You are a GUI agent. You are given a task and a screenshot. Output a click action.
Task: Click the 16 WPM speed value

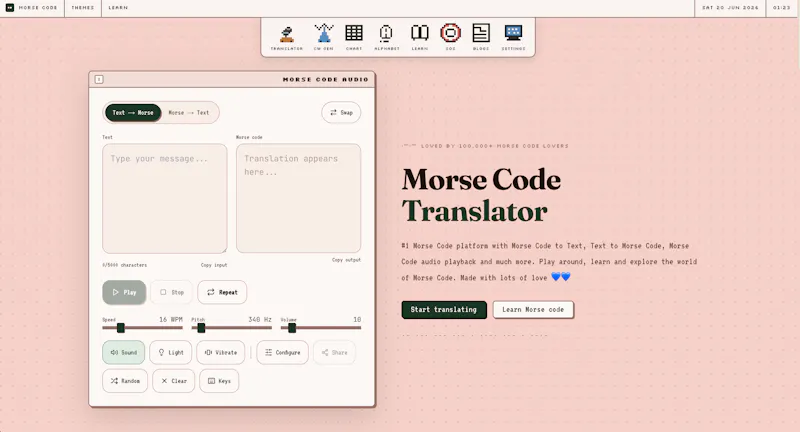pos(170,319)
